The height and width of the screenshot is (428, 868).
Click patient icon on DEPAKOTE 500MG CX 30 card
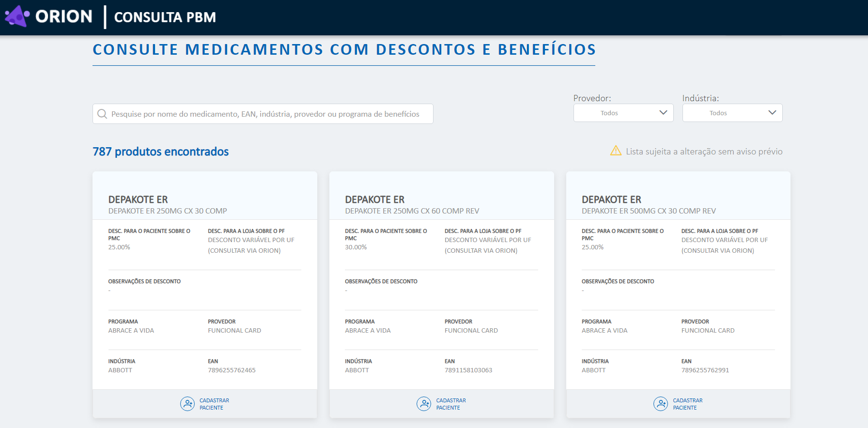pyautogui.click(x=661, y=404)
